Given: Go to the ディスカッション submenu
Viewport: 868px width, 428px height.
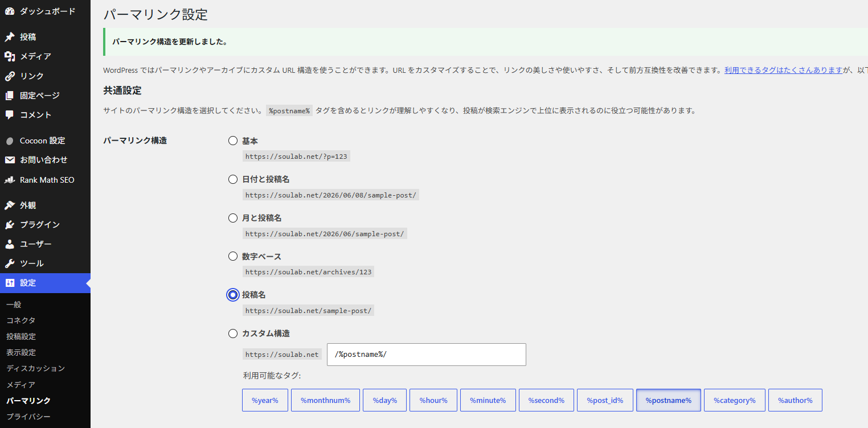Looking at the screenshot, I should 35,368.
